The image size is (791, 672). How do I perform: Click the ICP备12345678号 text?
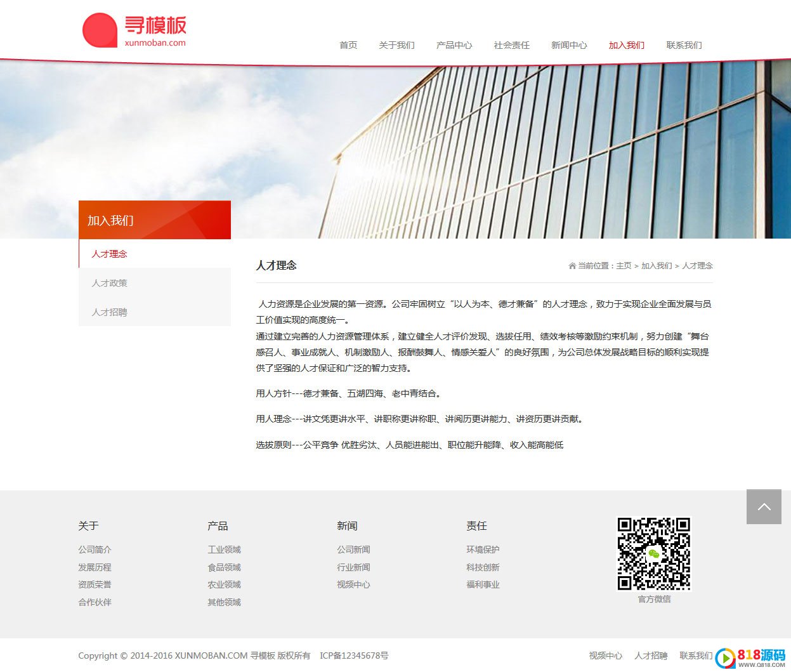pyautogui.click(x=354, y=656)
